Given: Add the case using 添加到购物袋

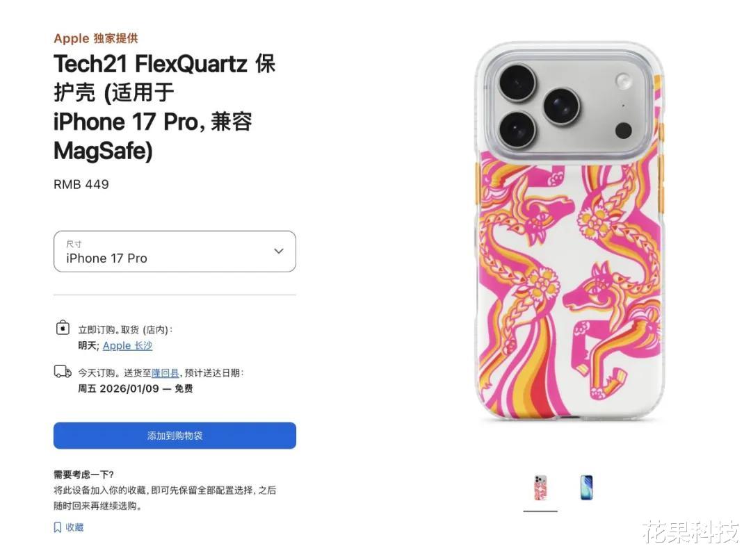Looking at the screenshot, I should click(175, 436).
